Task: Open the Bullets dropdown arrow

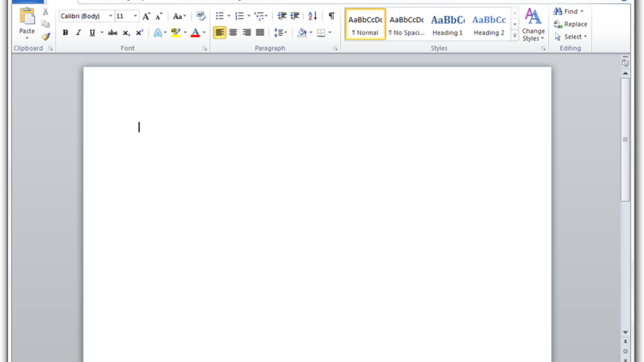Action: [229, 16]
